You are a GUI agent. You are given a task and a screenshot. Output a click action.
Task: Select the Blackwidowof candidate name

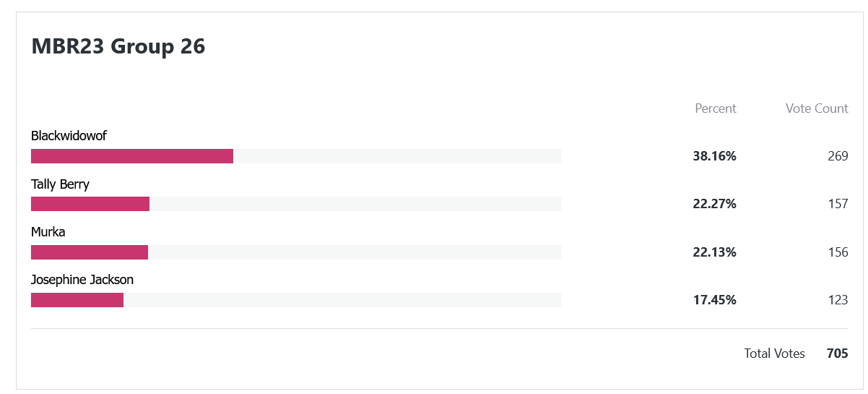pos(69,135)
